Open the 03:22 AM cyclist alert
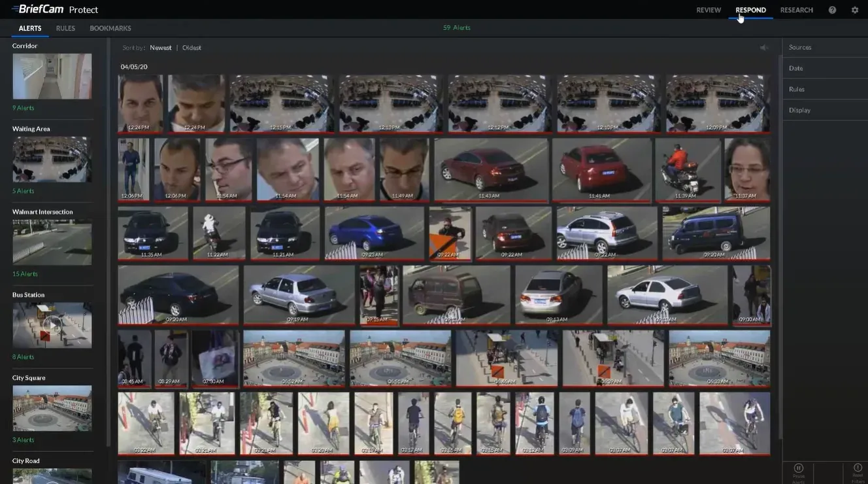This screenshot has height=484, width=868. coord(146,423)
